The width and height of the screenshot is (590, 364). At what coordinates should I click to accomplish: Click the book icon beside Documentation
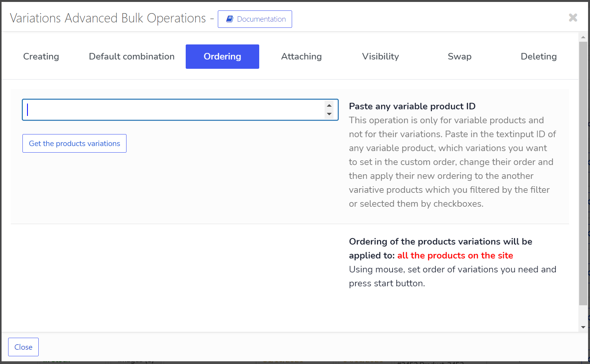pos(229,19)
